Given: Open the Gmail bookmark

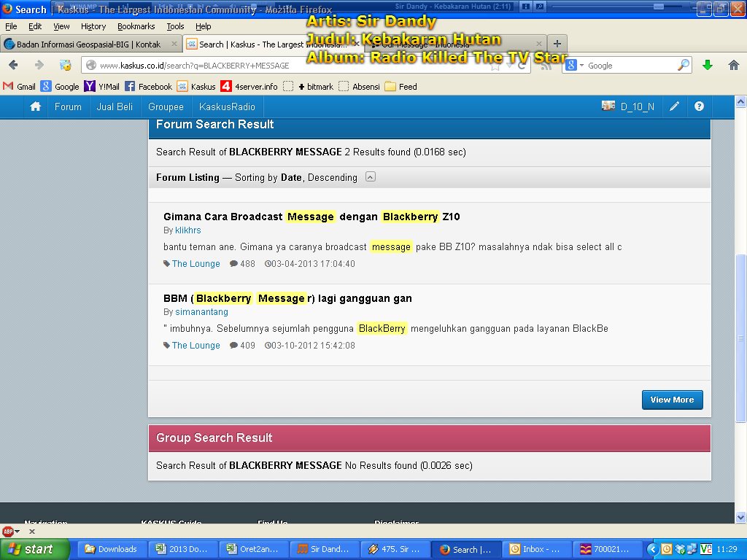Looking at the screenshot, I should tap(19, 86).
